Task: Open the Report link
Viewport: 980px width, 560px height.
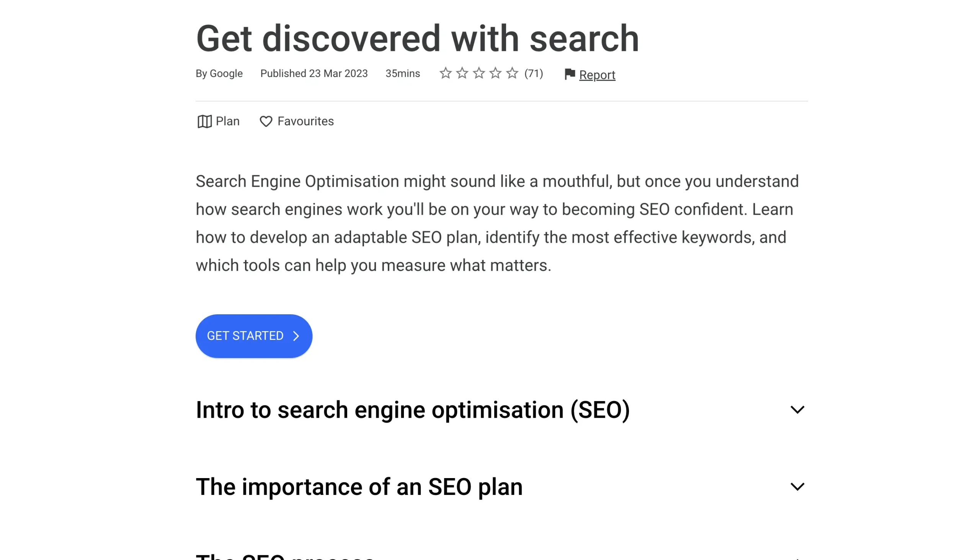Action: (x=597, y=75)
